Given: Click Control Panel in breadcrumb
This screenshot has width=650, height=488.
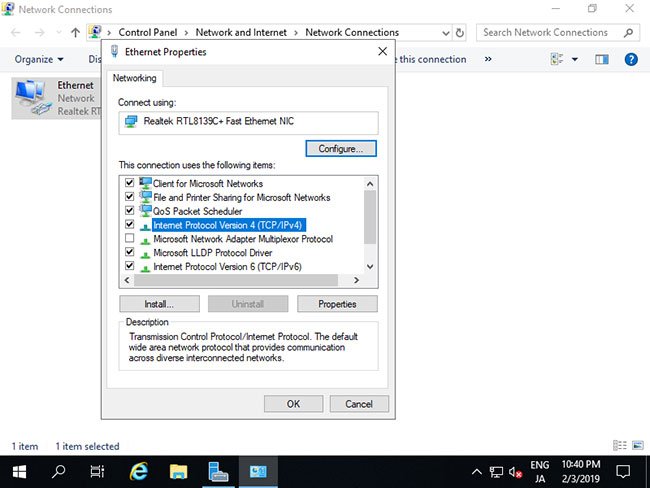Looking at the screenshot, I should coord(148,32).
